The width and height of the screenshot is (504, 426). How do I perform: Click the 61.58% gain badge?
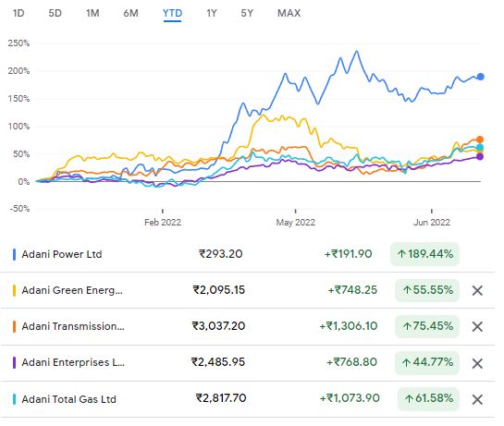(428, 398)
